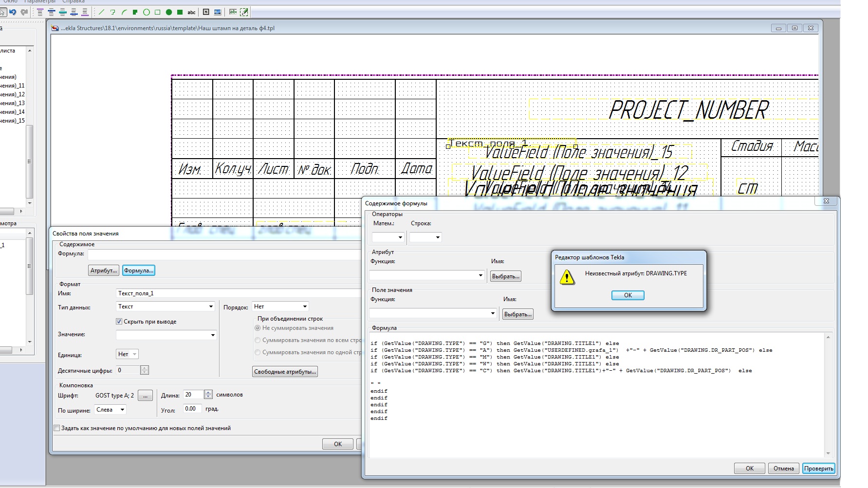Viewport: 868px width, 488px height.
Task: Select the arc drawing tool
Action: tap(124, 12)
